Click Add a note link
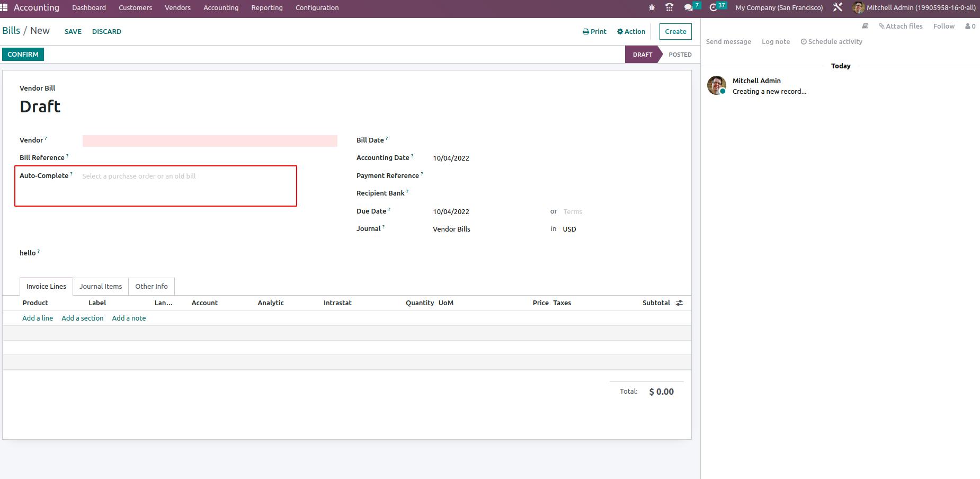This screenshot has width=980, height=479. [129, 318]
